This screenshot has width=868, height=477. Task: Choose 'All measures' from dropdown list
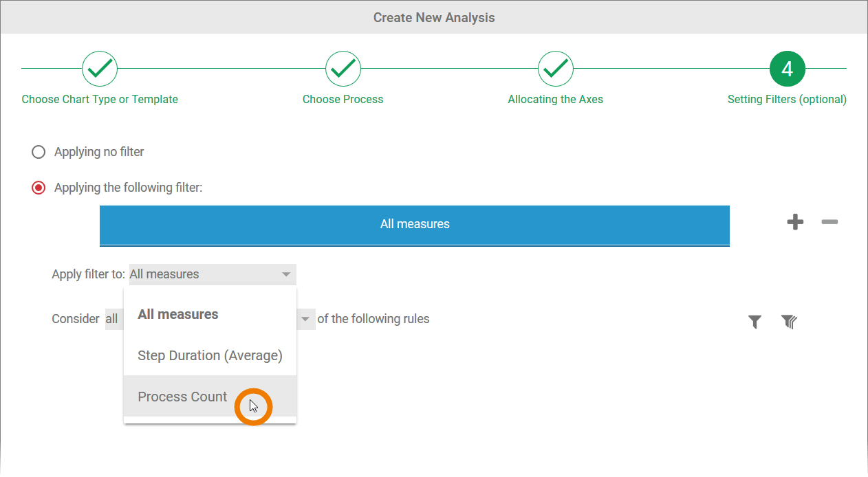coord(178,314)
